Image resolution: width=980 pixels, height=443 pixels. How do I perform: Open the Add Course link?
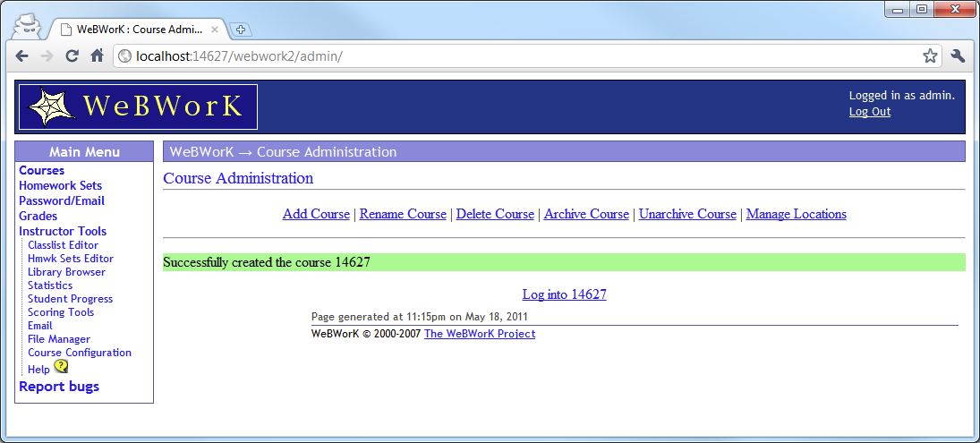pyautogui.click(x=316, y=214)
